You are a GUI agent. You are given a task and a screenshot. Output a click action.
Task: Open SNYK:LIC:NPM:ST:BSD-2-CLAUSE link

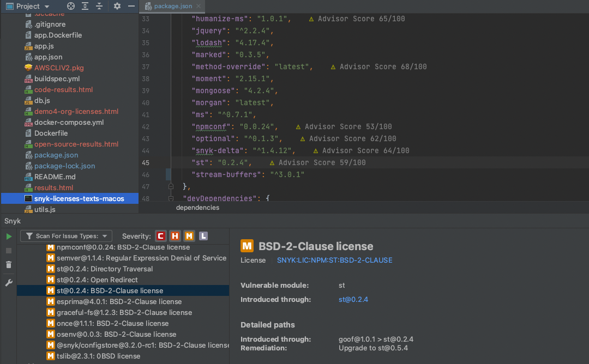(334, 260)
